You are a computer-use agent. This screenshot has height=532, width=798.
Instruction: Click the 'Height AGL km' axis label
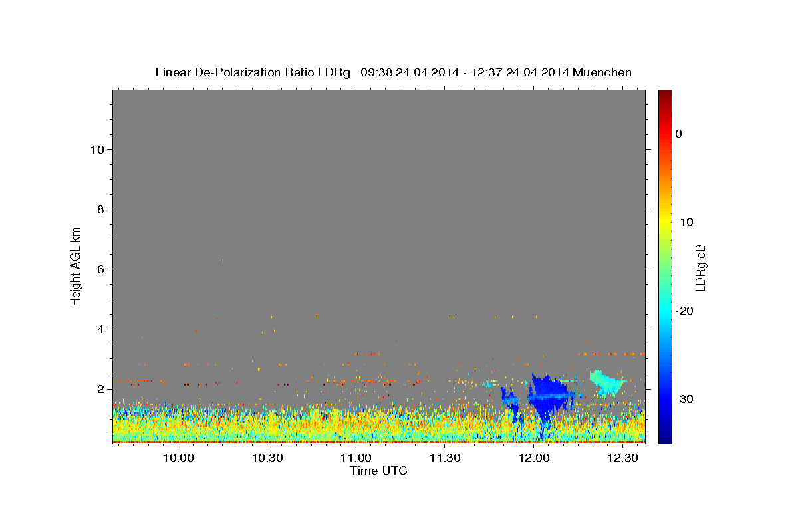[x=76, y=266]
